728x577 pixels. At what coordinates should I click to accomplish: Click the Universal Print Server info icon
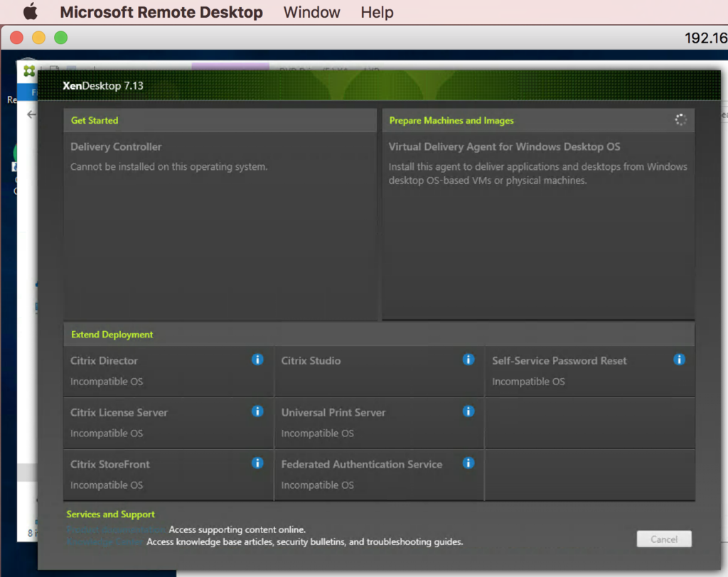tap(469, 411)
